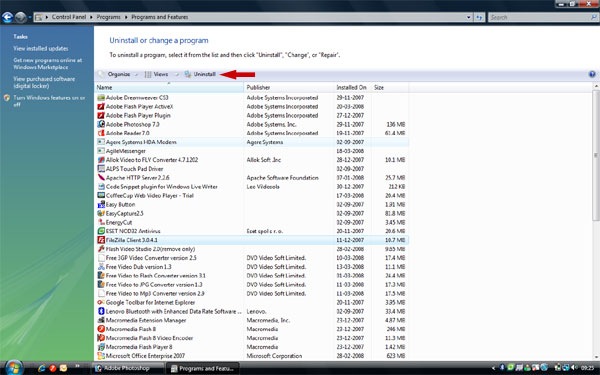Open View installed updates link
This screenshot has height=375, width=600.
[41, 49]
